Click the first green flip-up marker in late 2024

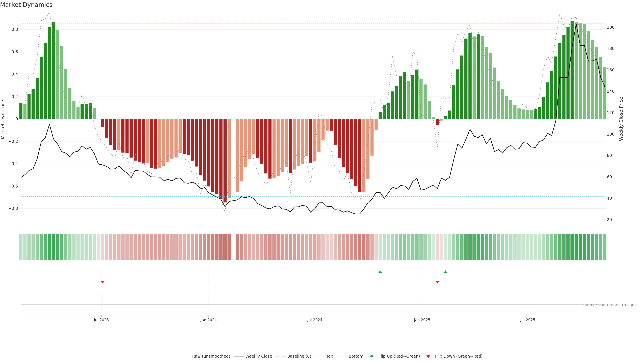[x=380, y=272]
